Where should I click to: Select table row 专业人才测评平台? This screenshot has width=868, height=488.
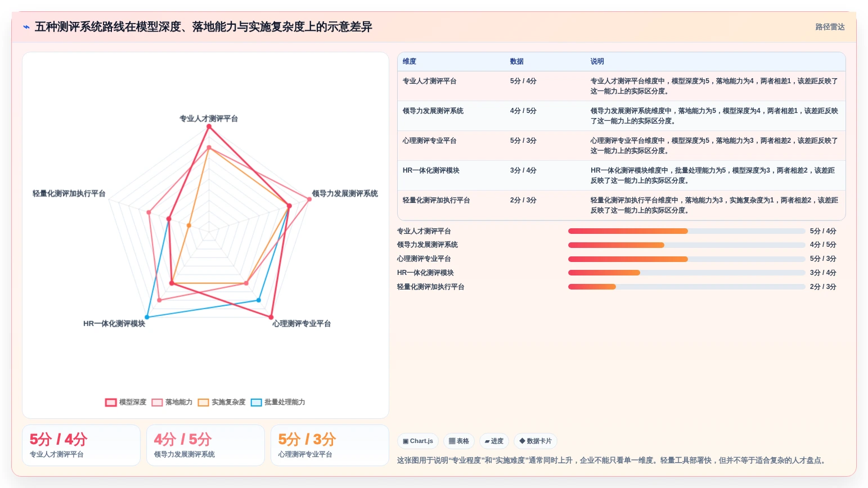621,86
